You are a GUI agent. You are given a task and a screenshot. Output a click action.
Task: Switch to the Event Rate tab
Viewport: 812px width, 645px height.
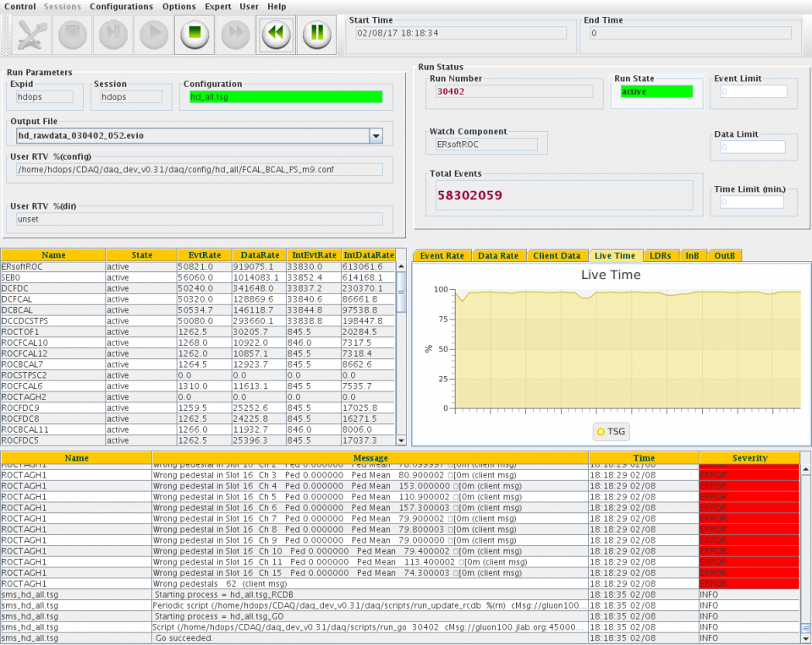(x=442, y=255)
